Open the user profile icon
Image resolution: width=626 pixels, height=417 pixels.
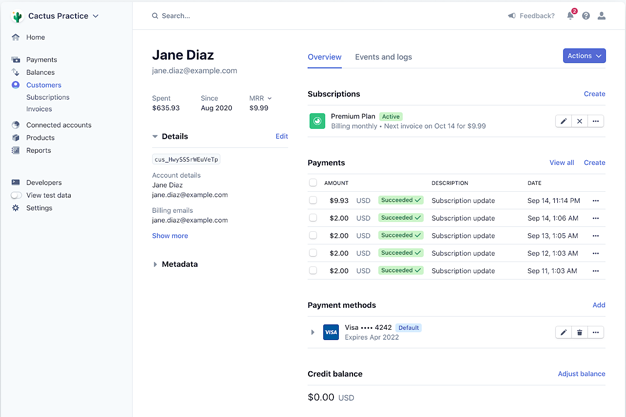601,16
